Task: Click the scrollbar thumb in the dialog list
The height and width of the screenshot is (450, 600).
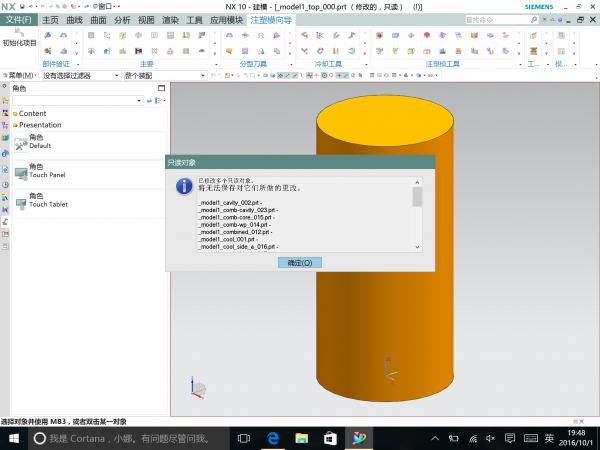Action: [x=417, y=197]
